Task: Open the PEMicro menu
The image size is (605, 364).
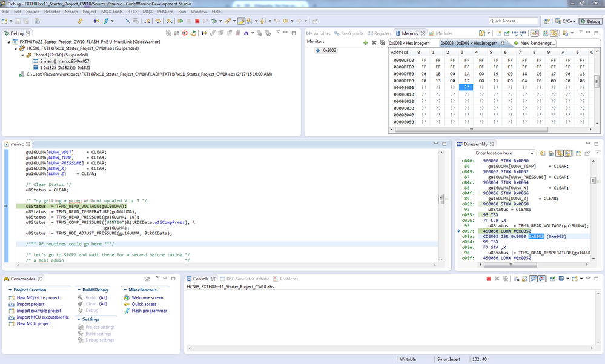Action: 165,12
